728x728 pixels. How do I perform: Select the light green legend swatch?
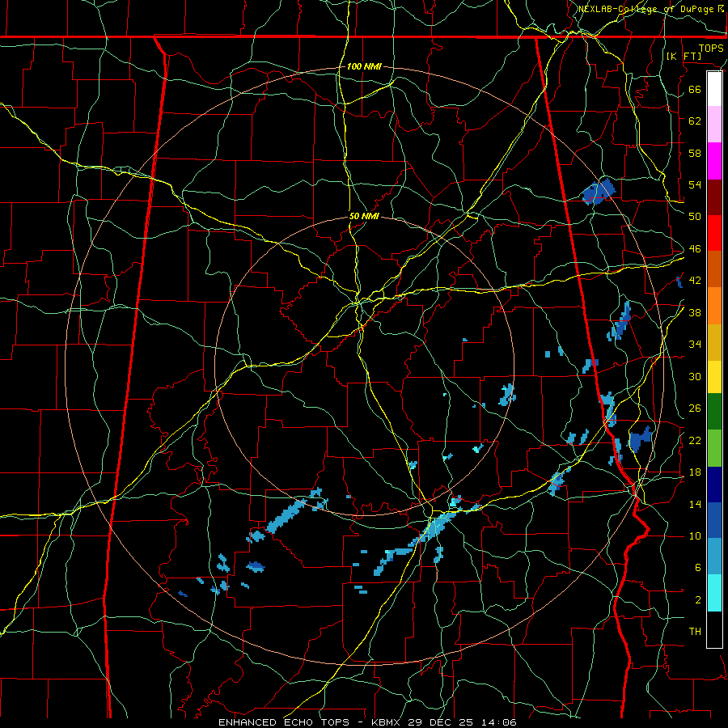(x=714, y=448)
